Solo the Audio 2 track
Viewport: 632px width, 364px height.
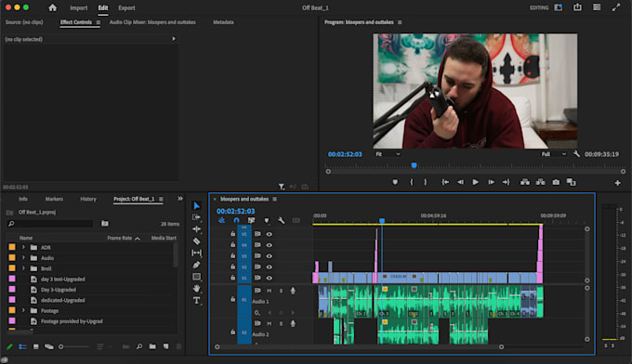[281, 323]
